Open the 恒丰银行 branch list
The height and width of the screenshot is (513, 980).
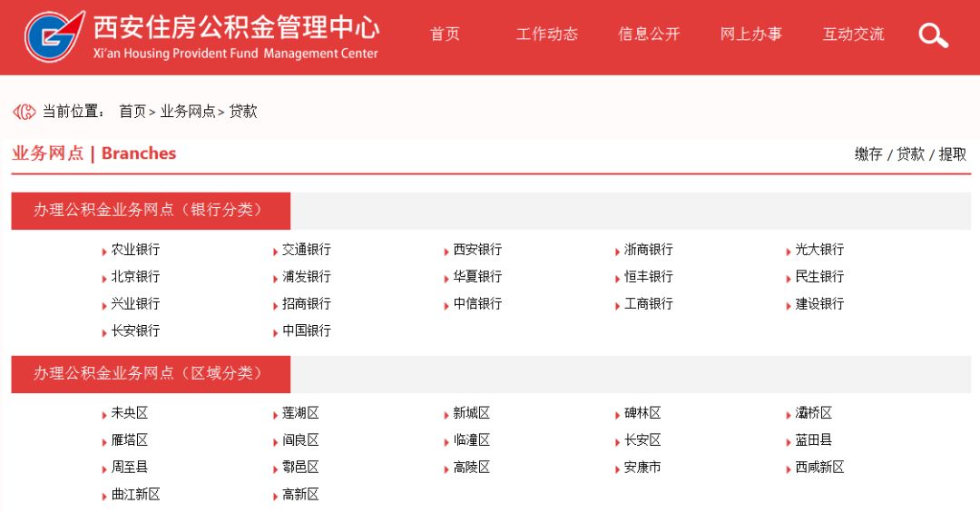tap(649, 277)
